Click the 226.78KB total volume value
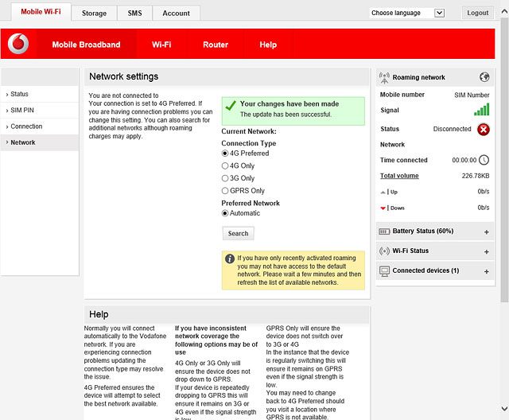The height and width of the screenshot is (420, 509). pos(476,176)
